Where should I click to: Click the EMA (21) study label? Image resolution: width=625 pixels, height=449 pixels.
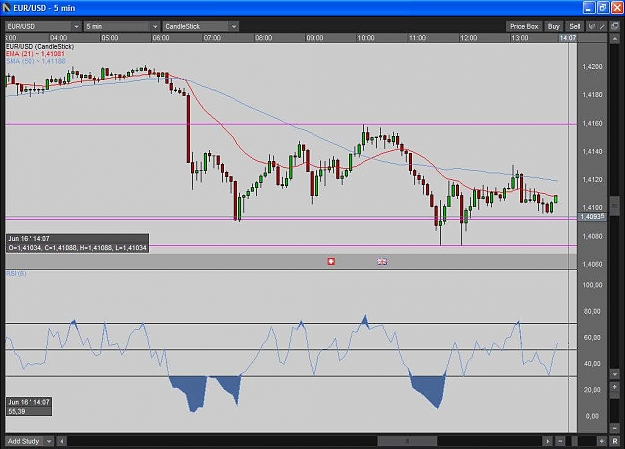(x=35, y=53)
